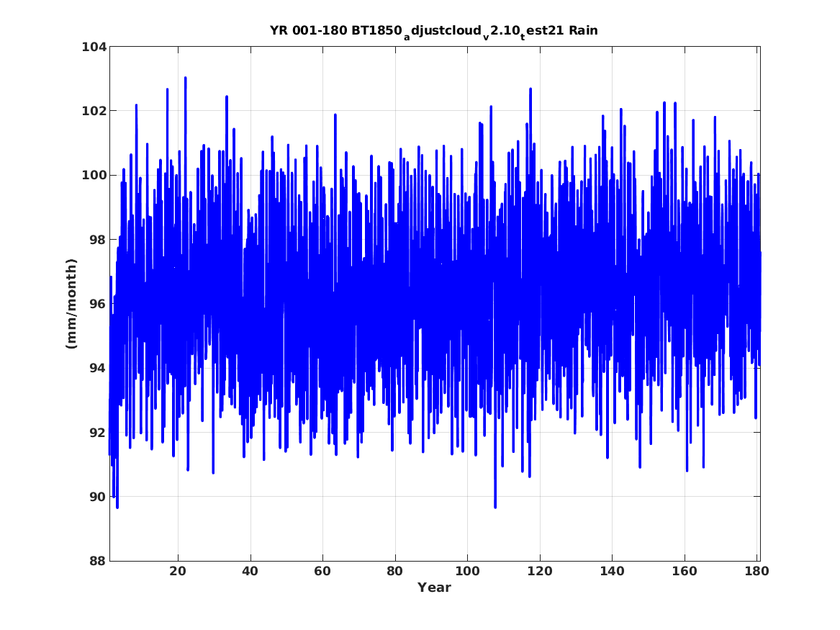Click x-axis tick label 180
The image size is (840, 630).
757,572
